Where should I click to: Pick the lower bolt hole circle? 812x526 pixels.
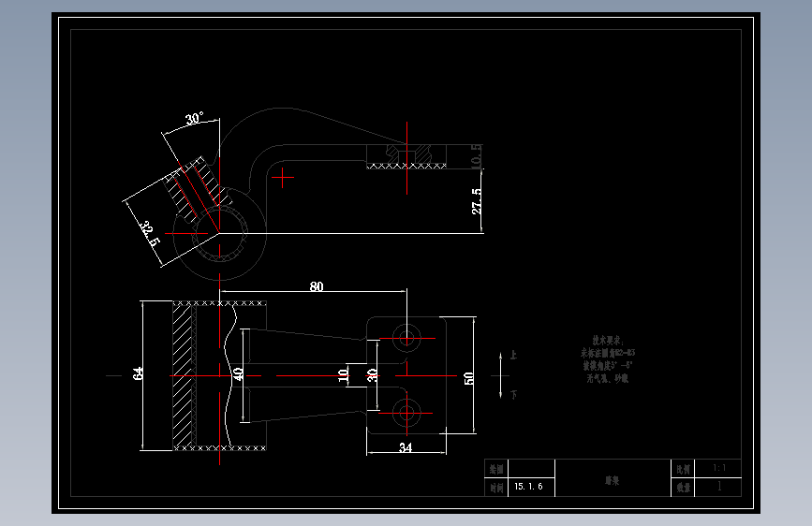[x=406, y=413]
